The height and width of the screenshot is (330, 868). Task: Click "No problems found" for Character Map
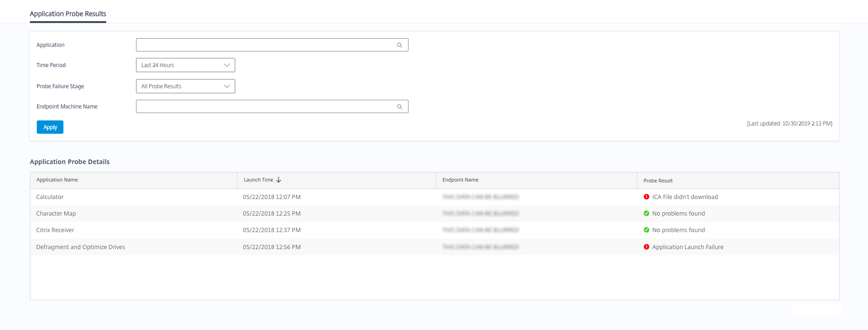pyautogui.click(x=679, y=214)
